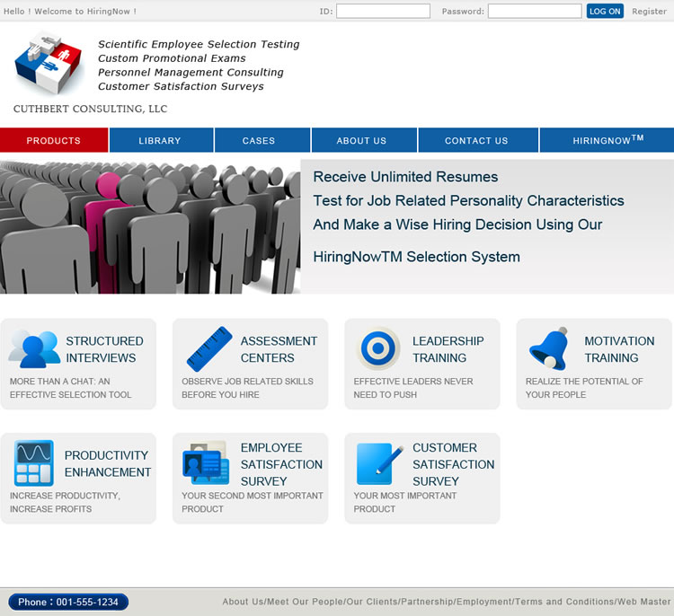Open the HiringNow TM navigation tab

(607, 141)
